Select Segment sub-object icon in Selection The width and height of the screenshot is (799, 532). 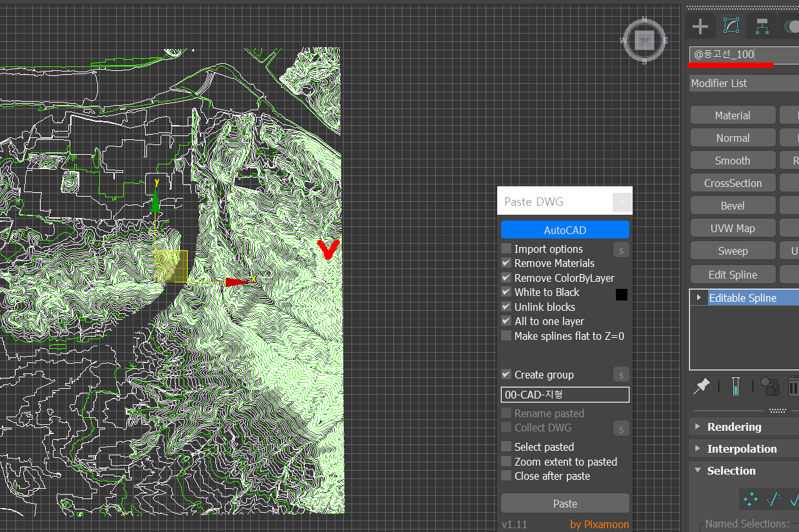773,499
